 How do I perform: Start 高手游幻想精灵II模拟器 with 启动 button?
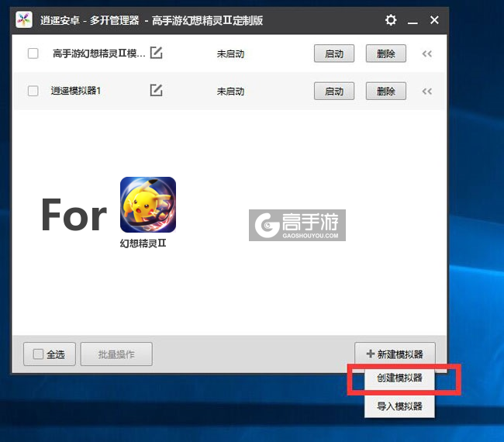click(x=334, y=54)
